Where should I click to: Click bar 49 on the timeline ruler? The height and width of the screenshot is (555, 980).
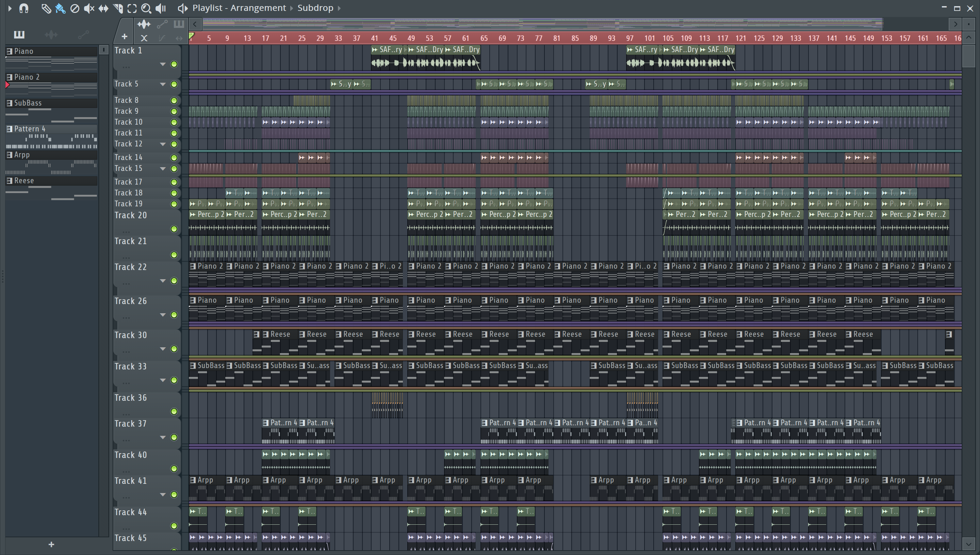point(411,38)
